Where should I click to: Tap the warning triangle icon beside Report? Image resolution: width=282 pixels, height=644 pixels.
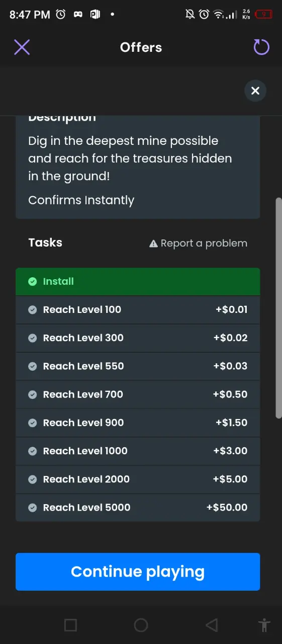[154, 244]
